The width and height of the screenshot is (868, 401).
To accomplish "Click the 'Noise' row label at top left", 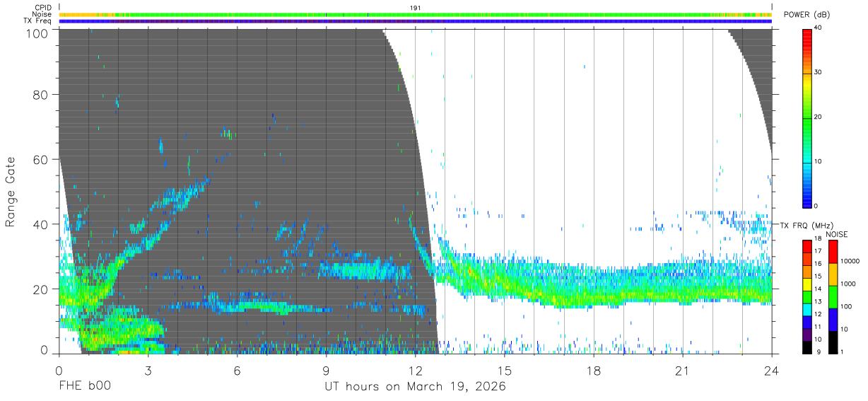I will click(42, 14).
